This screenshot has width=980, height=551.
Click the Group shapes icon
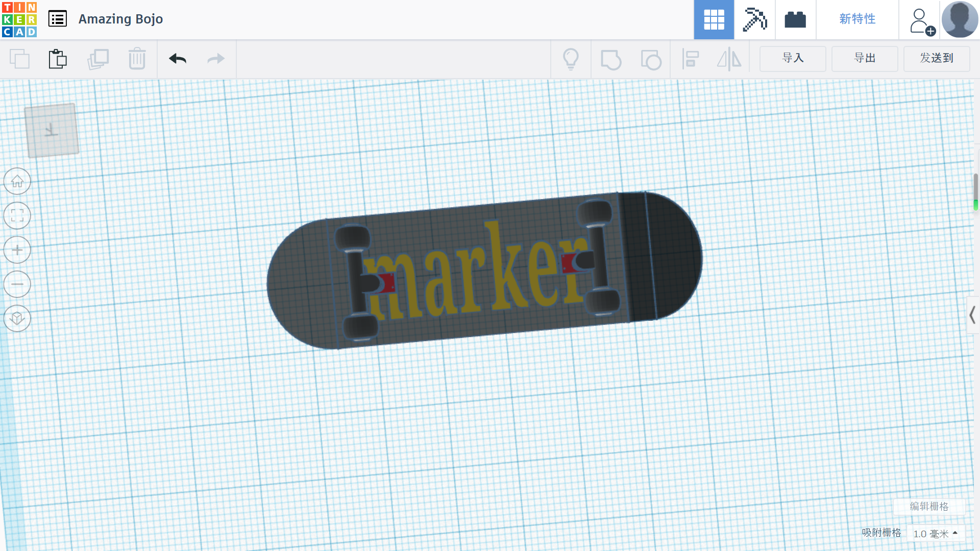[611, 59]
